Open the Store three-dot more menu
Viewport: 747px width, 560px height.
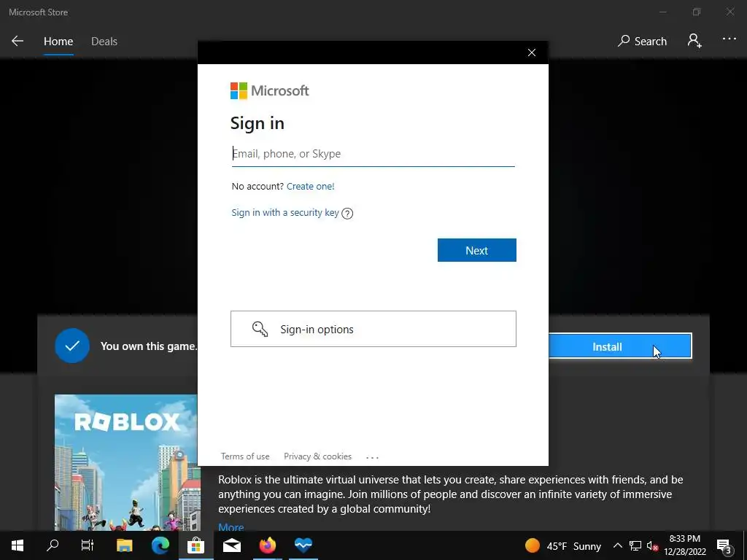(x=729, y=39)
